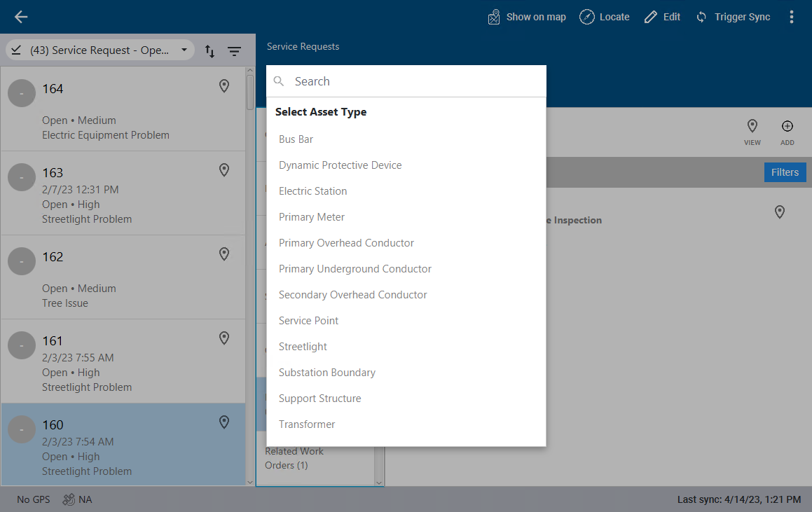Click the Filters button
This screenshot has width=812, height=512.
tap(785, 172)
